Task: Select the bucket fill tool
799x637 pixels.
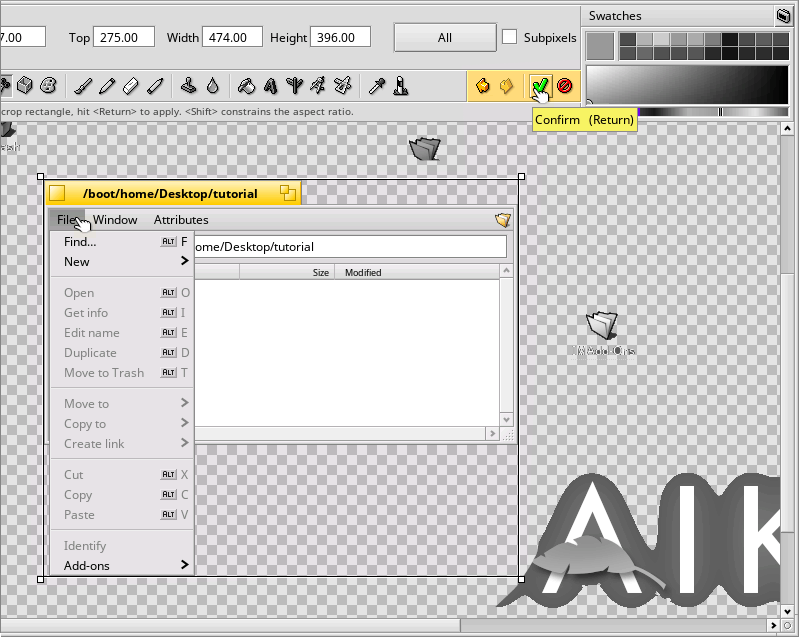Action: pyautogui.click(x=246, y=86)
